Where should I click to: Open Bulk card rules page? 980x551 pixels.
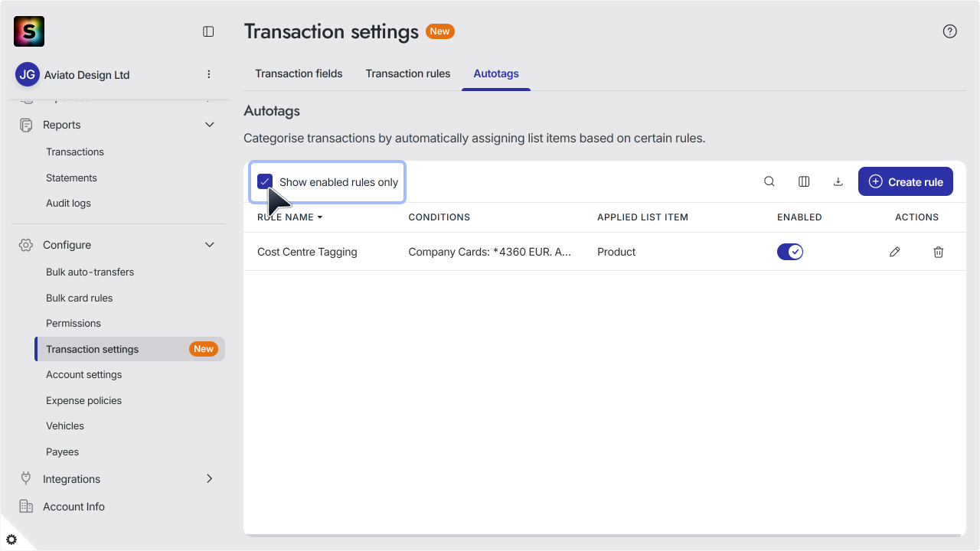point(79,298)
